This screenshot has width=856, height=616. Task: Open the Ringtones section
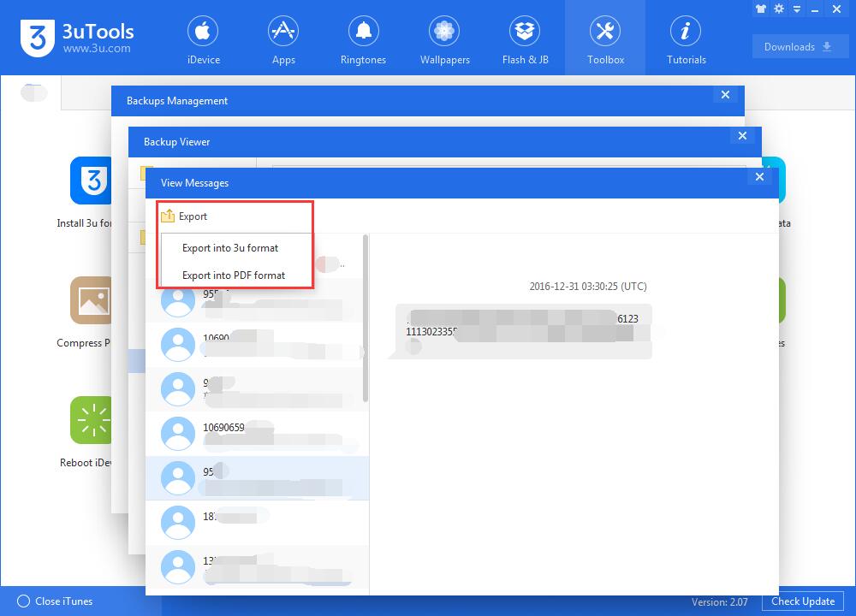click(363, 40)
